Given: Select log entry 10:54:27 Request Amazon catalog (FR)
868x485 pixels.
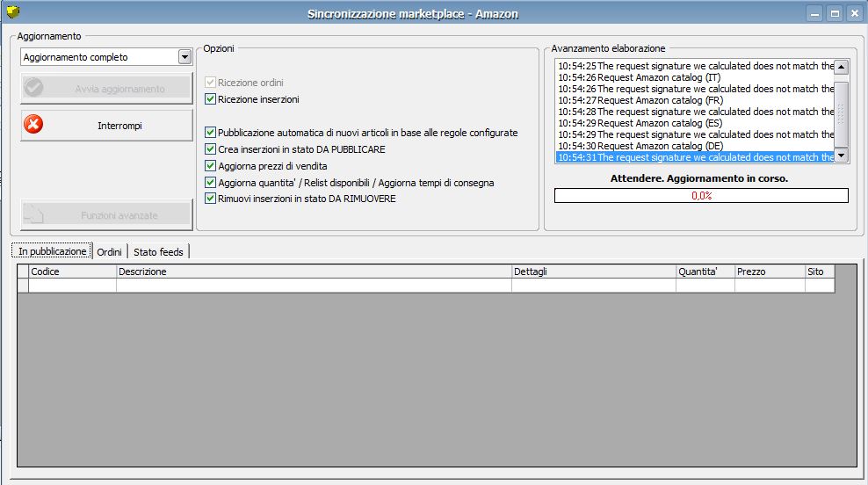Looking at the screenshot, I should [695, 100].
